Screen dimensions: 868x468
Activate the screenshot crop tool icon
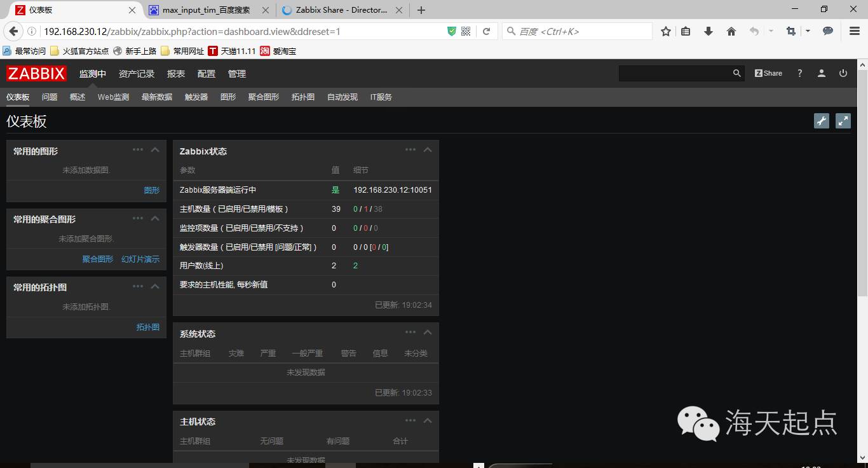[x=791, y=31]
